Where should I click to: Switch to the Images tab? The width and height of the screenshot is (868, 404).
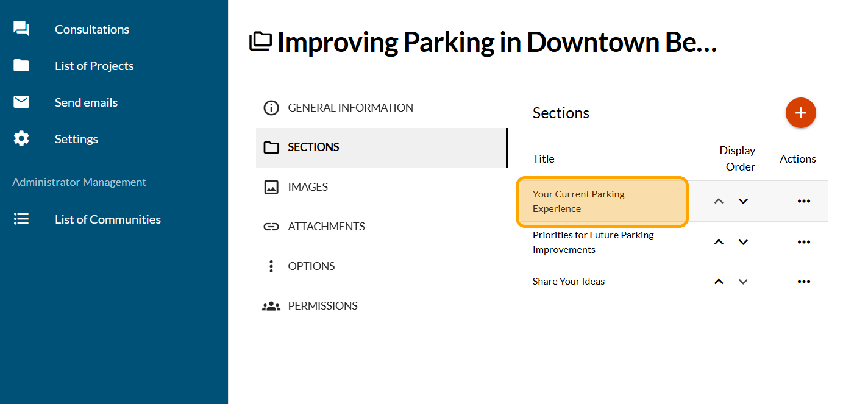tap(308, 187)
